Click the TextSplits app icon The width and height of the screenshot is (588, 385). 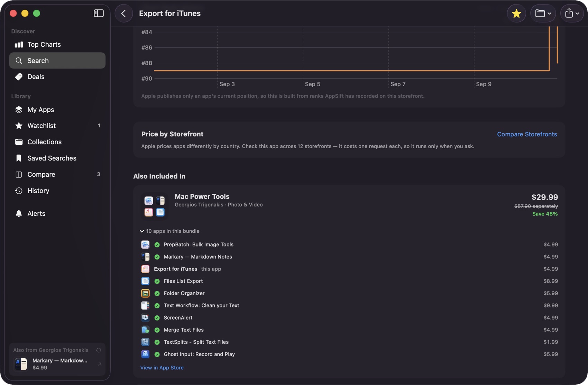145,342
